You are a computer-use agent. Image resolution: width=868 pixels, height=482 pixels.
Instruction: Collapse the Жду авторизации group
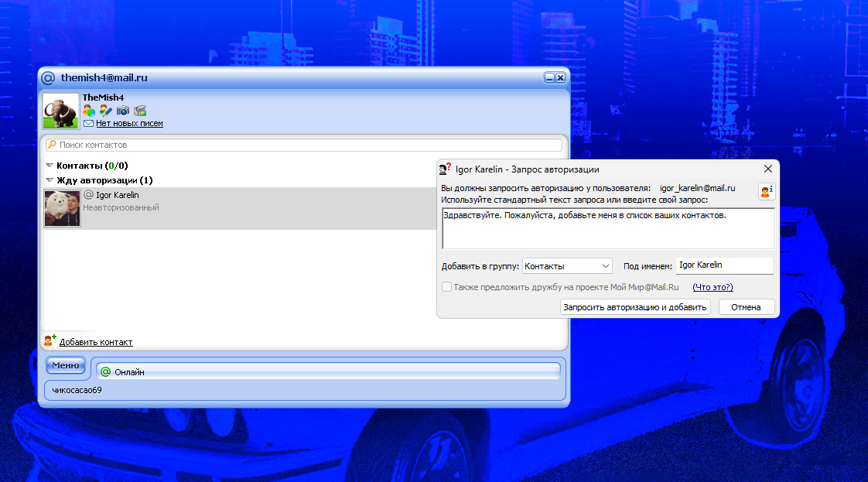pos(50,180)
